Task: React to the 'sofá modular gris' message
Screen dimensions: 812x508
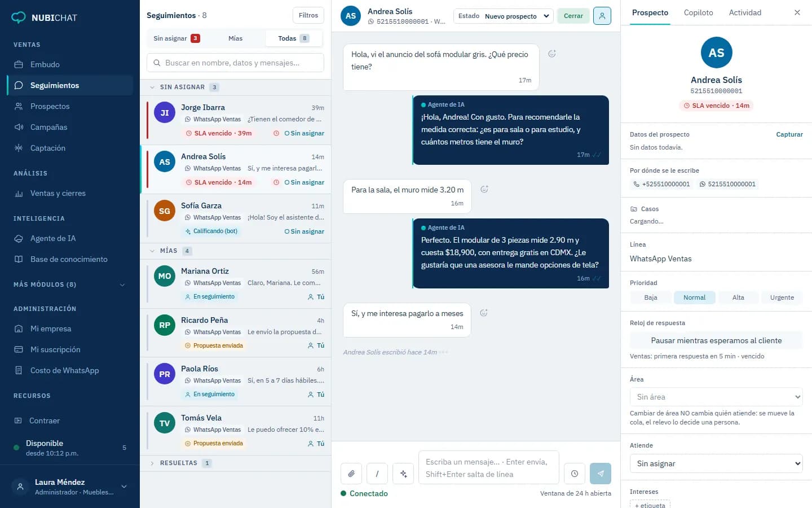Action: point(552,54)
